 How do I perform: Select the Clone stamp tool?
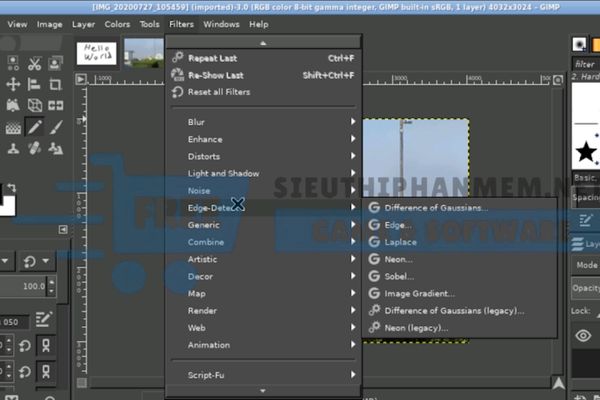click(x=13, y=149)
